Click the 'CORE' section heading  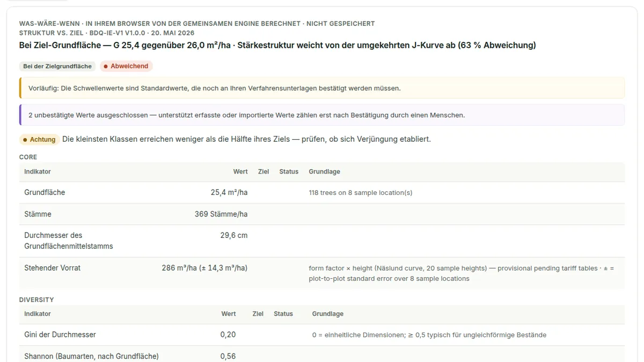pos(28,157)
